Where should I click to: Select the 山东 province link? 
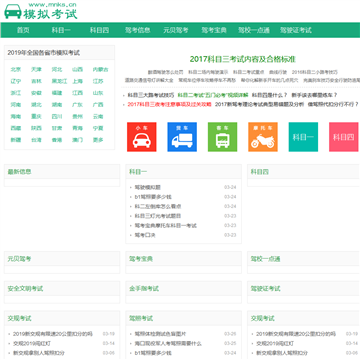[x=98, y=93]
